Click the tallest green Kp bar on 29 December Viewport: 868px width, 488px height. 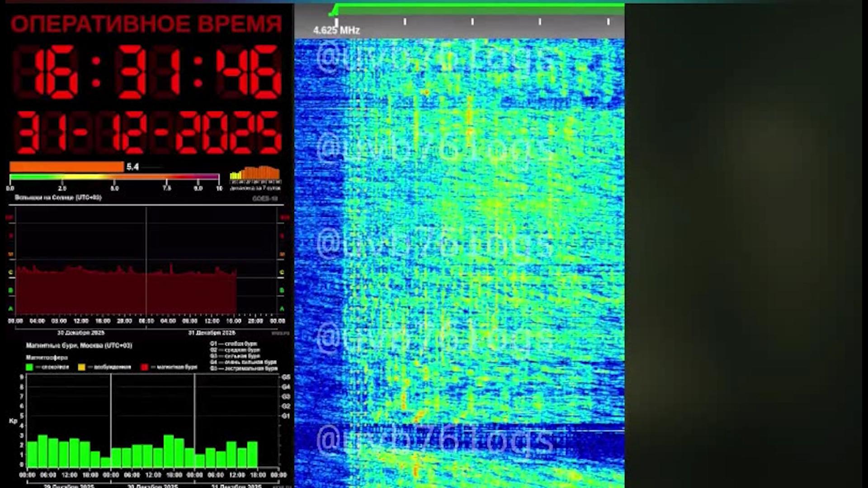tap(43, 451)
